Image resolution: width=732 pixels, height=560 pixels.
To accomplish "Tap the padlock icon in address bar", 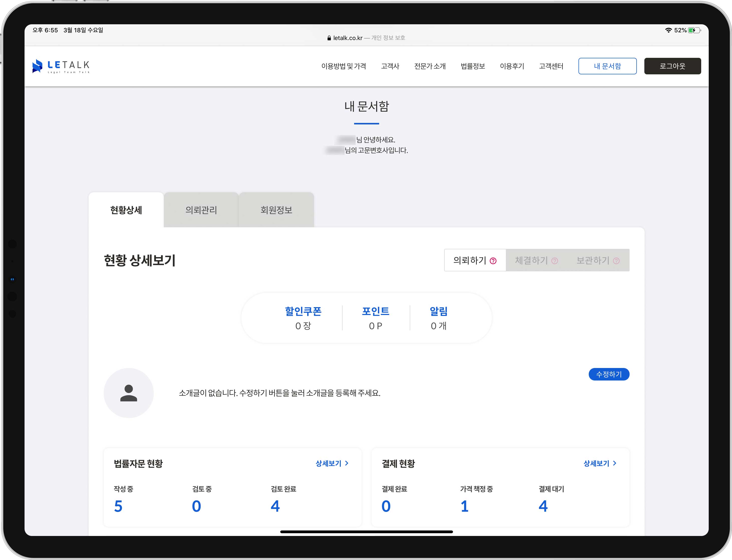I will [x=329, y=38].
